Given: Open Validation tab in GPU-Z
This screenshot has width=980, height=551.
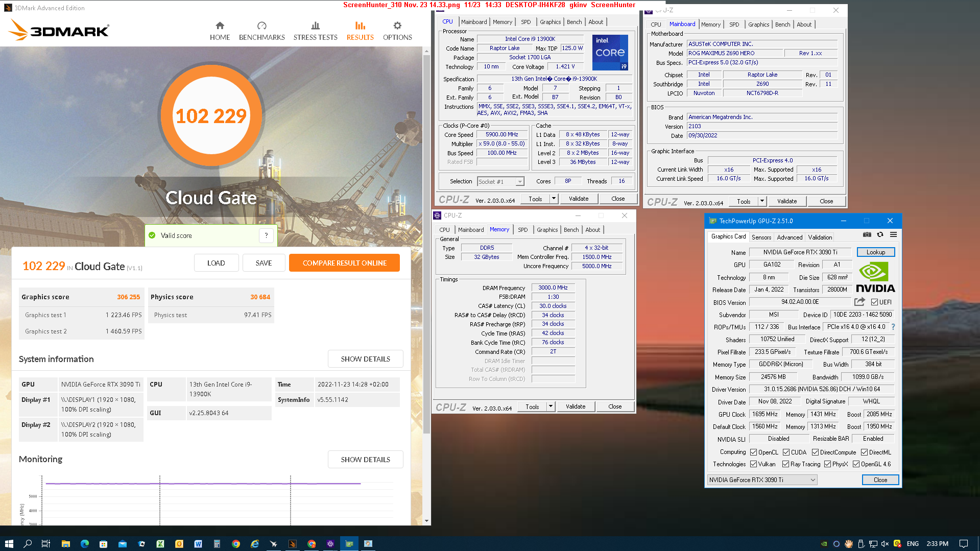Looking at the screenshot, I should pos(820,237).
